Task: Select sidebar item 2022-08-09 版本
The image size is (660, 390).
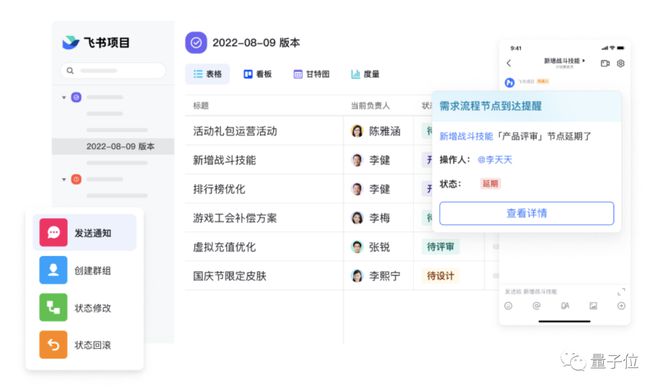Action: point(113,146)
